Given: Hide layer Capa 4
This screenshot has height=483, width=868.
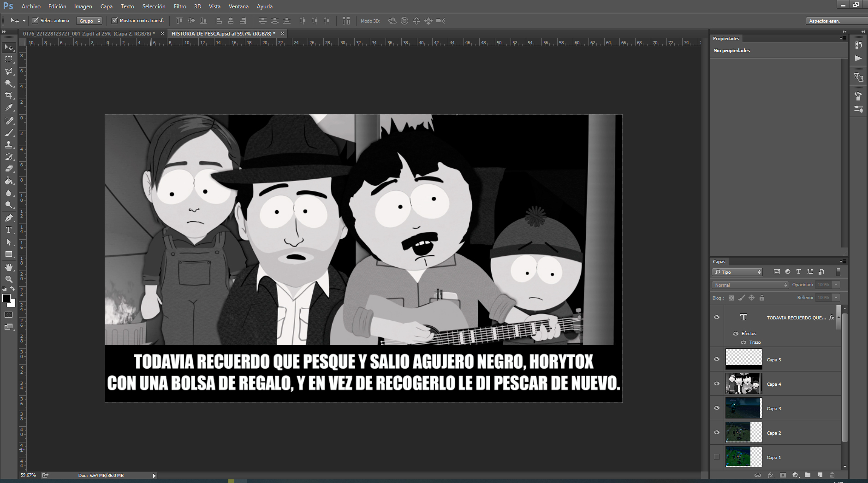Looking at the screenshot, I should pos(717,383).
